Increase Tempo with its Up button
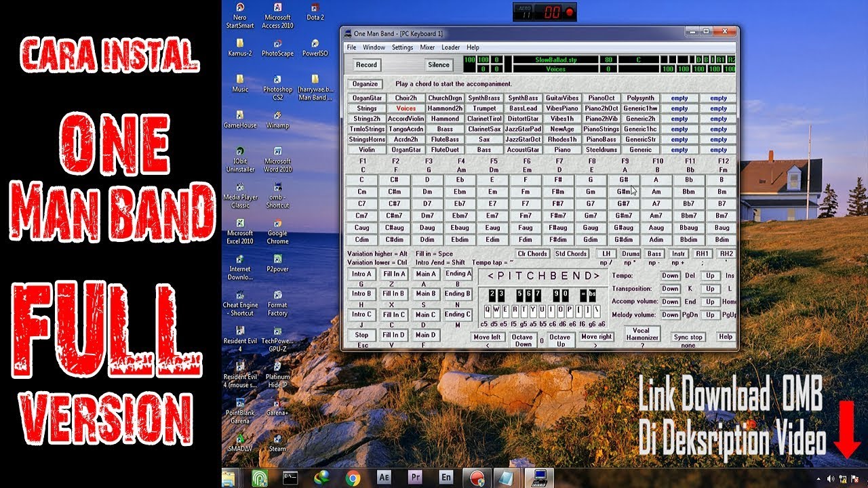Screen dimensions: 868x488 click(710, 276)
